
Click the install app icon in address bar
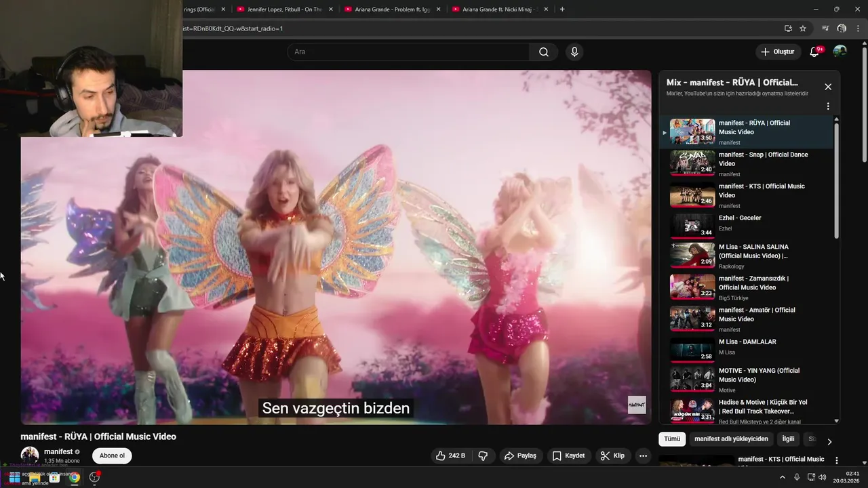(x=788, y=28)
